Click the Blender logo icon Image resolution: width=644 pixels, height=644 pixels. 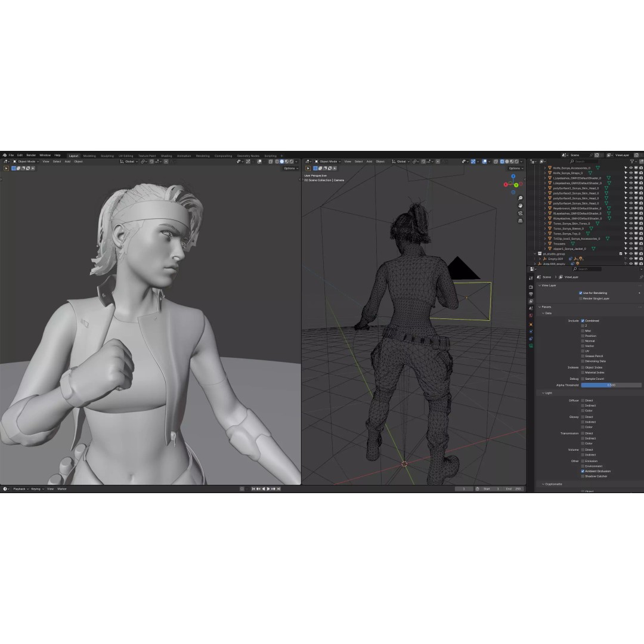click(x=5, y=155)
